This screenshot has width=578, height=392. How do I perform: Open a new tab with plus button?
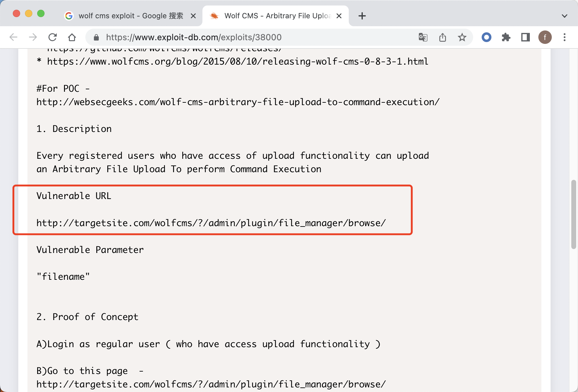pos(362,16)
